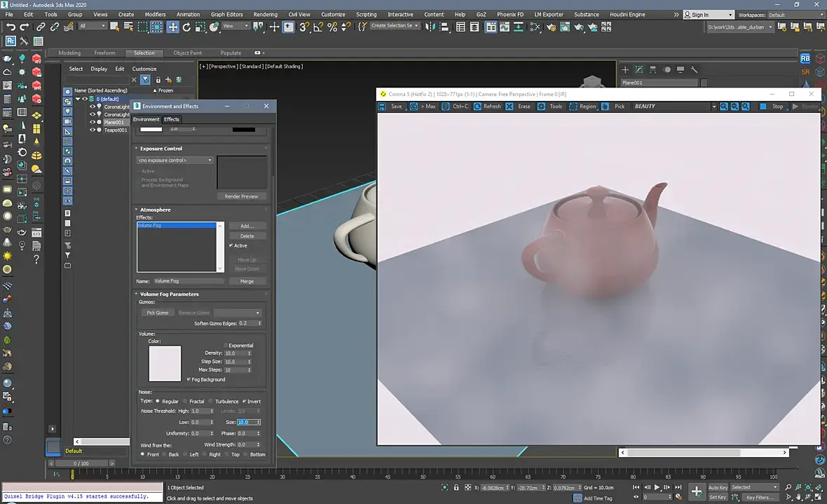Click the Undo arrow in main toolbar
Viewport: 827px width, 504px height.
coord(10,27)
